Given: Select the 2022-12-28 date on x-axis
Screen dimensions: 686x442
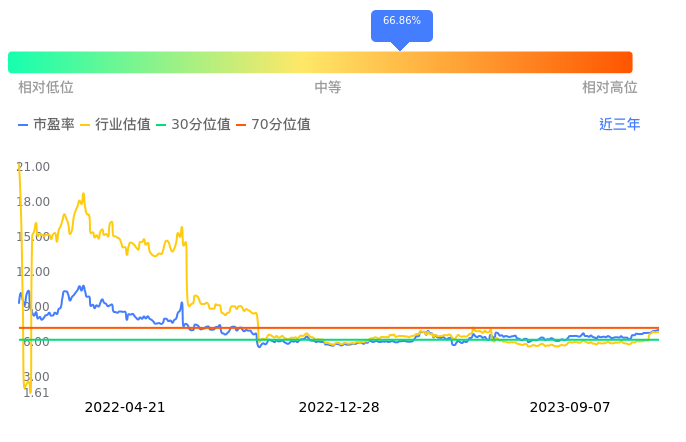Looking at the screenshot, I should (x=339, y=408).
